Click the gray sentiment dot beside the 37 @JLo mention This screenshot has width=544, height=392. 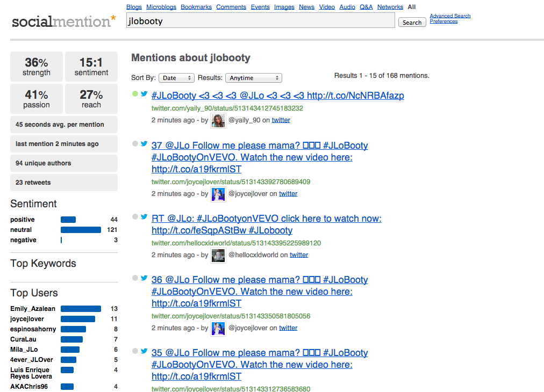[x=135, y=144]
